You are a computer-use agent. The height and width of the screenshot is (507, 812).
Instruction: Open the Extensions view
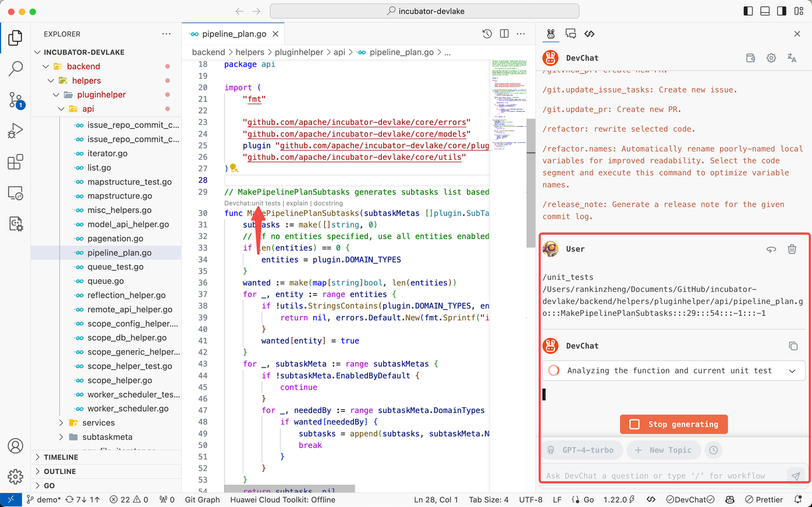point(15,162)
